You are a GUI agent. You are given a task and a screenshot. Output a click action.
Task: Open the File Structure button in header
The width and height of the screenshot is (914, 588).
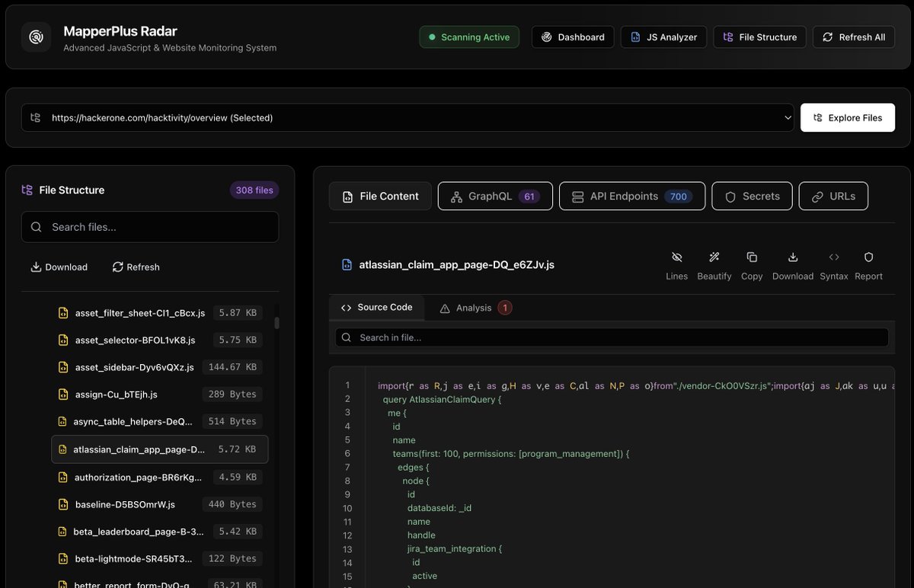click(x=759, y=37)
